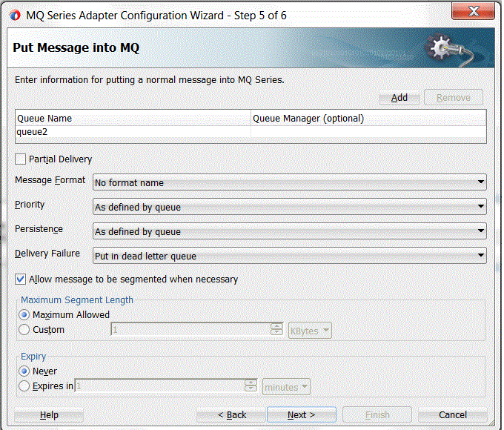Click the Finish button

pos(377,415)
